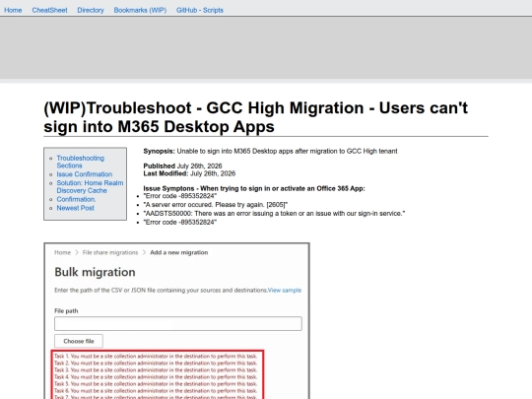532x399 pixels.
Task: Click the Last Modified date line
Action: (189, 173)
